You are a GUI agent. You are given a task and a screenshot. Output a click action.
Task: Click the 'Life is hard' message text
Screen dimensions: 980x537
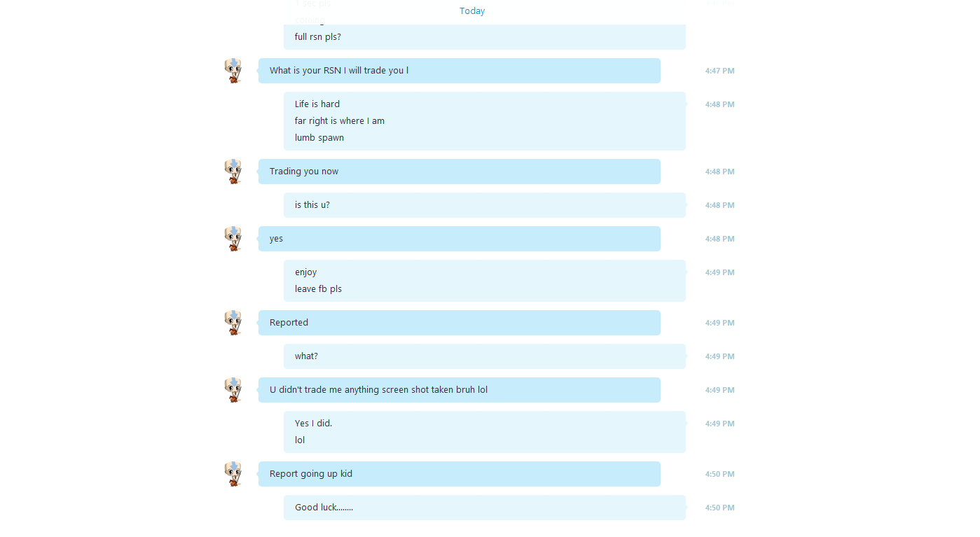coord(317,104)
